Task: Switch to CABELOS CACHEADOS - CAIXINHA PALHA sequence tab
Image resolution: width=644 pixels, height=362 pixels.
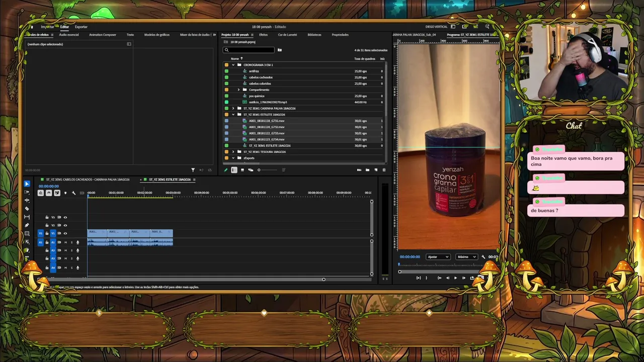Action: tap(88, 179)
